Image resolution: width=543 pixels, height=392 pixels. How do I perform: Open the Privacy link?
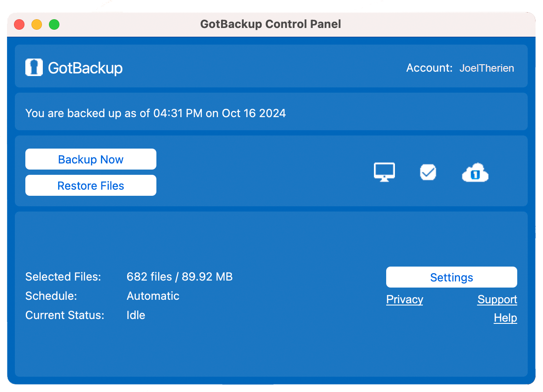[405, 299]
